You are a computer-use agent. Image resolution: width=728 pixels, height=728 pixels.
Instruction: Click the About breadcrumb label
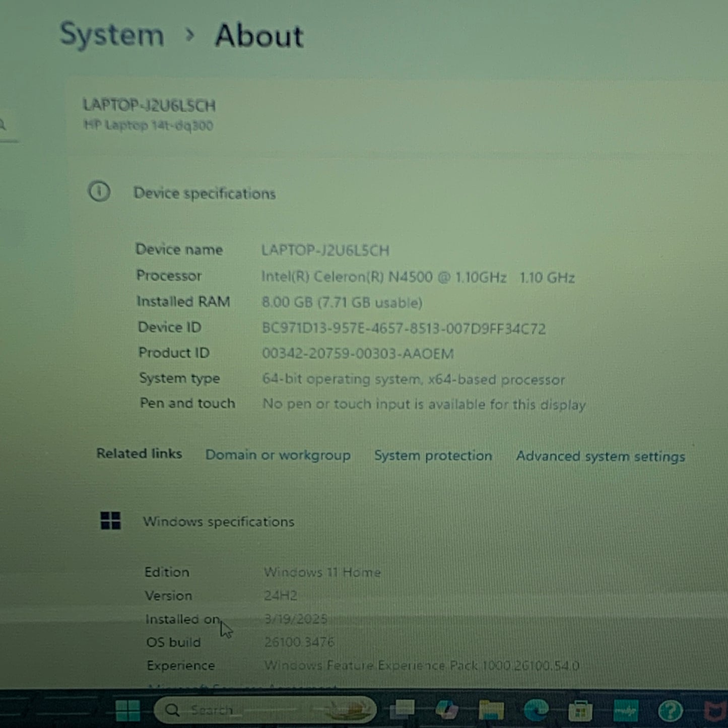tap(259, 36)
